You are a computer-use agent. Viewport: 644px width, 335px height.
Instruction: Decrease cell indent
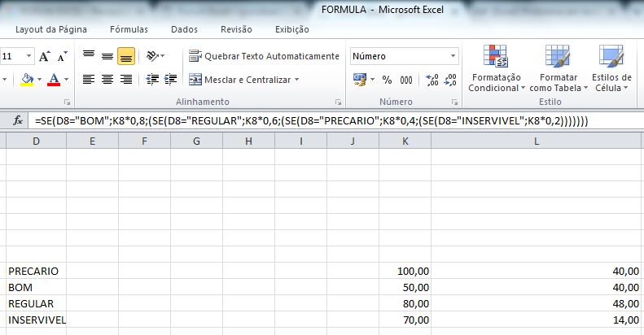(x=152, y=79)
